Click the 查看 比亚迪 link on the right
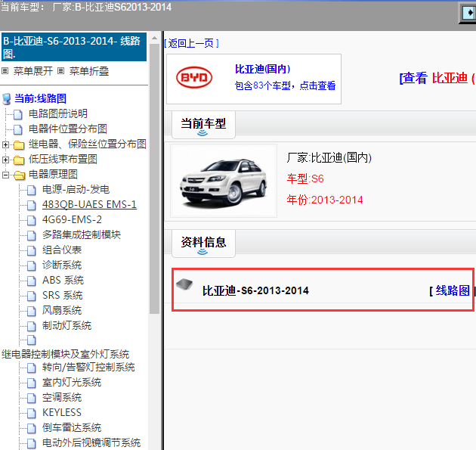The width and height of the screenshot is (476, 450). [437, 78]
